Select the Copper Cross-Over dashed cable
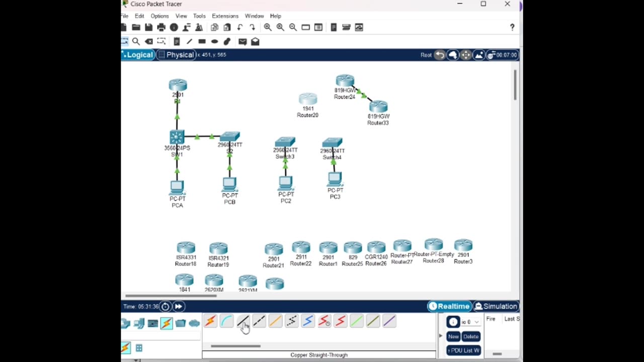The height and width of the screenshot is (362, 644). 259,321
